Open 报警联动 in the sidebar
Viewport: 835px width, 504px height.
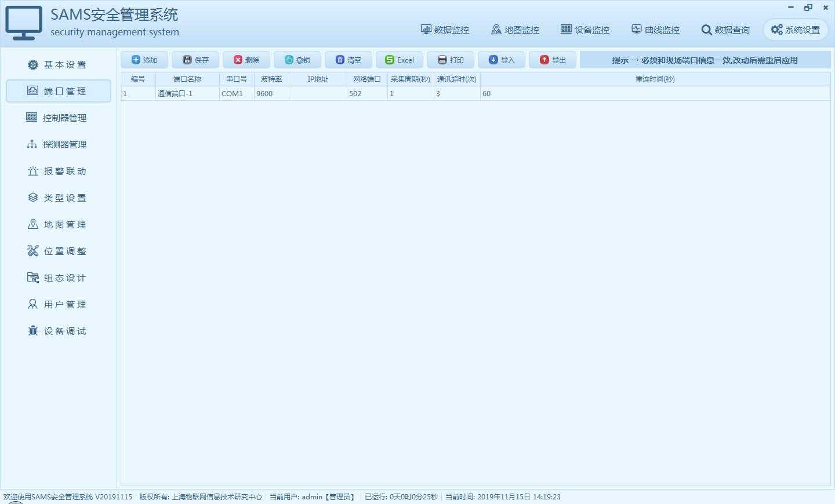(x=58, y=171)
